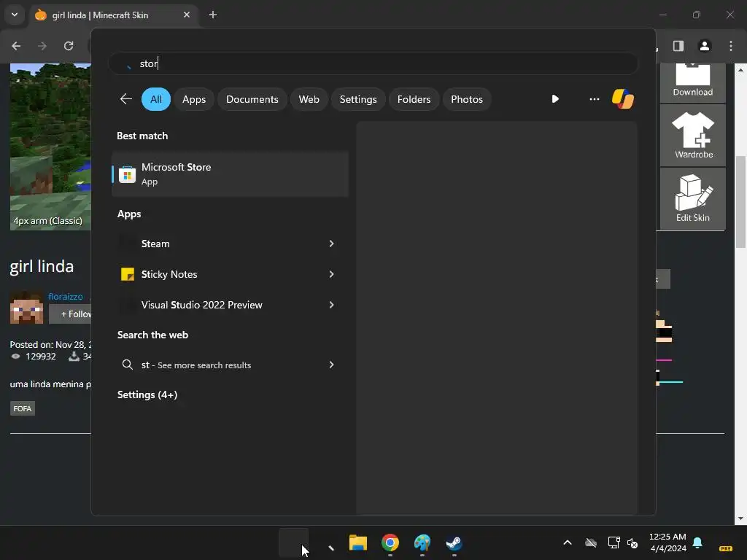Viewport: 747px width, 560px height.
Task: Expand Sticky Notes result options chevron
Action: [331, 274]
